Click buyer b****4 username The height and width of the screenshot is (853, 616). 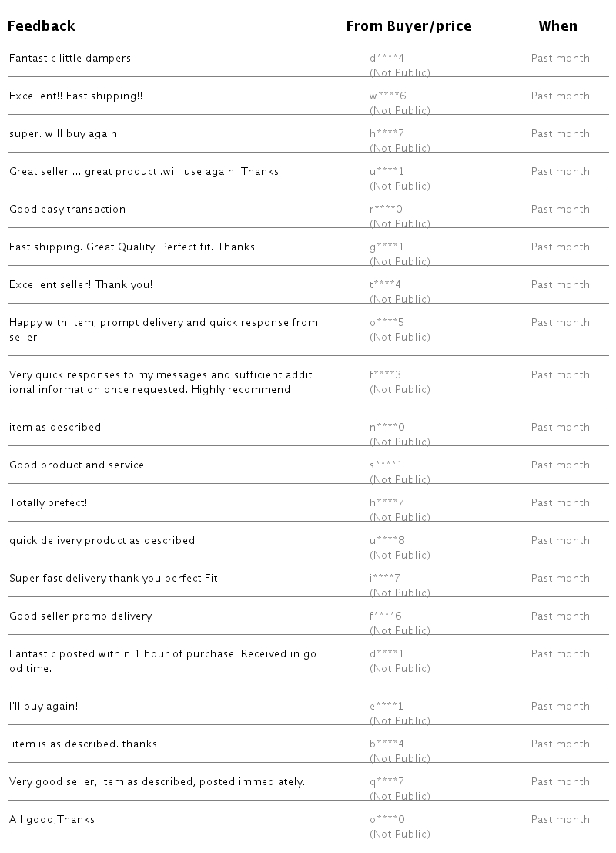[x=387, y=744]
